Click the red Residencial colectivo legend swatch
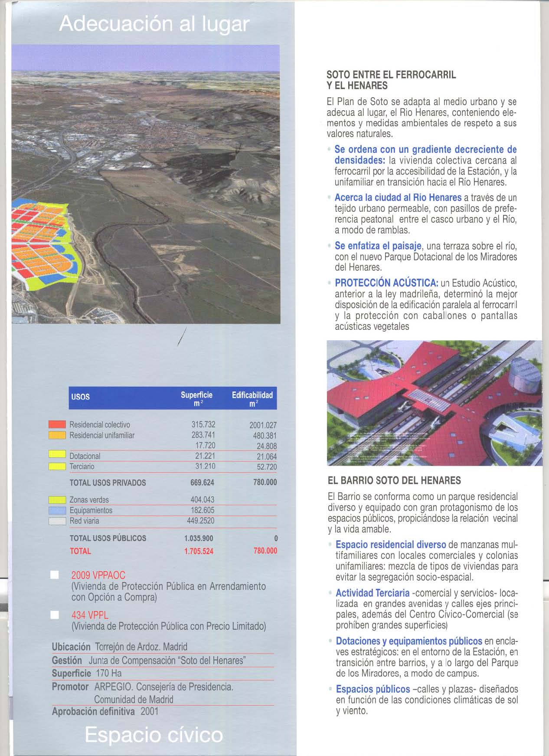Image resolution: width=549 pixels, height=756 pixels. (57, 424)
